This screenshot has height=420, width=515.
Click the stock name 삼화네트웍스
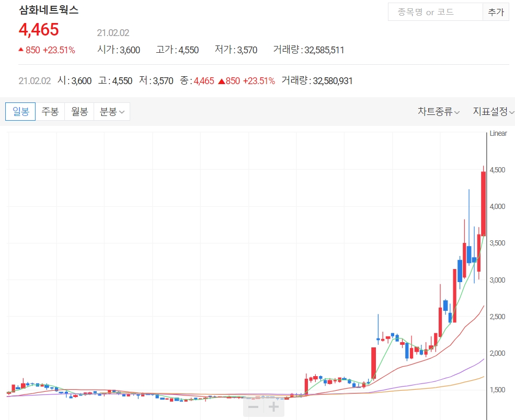coord(49,10)
